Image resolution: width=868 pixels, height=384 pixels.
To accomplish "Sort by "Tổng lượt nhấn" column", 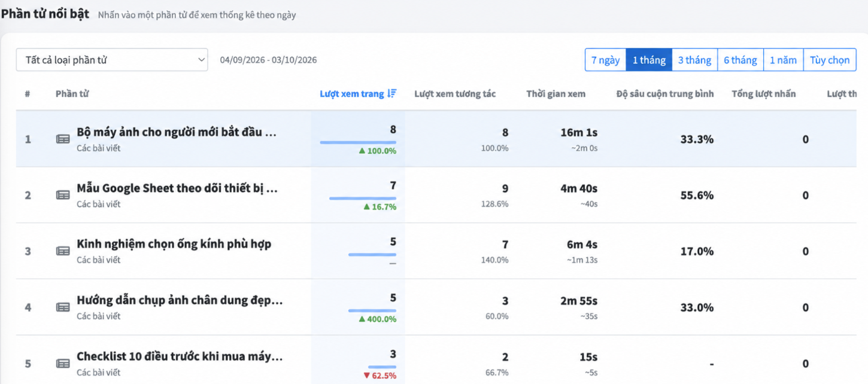I will coord(764,94).
